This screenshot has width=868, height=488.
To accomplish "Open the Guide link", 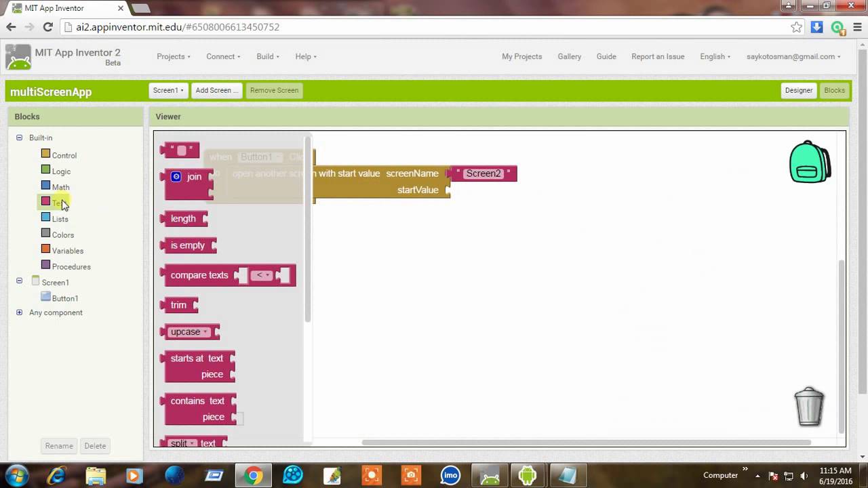I will click(606, 56).
